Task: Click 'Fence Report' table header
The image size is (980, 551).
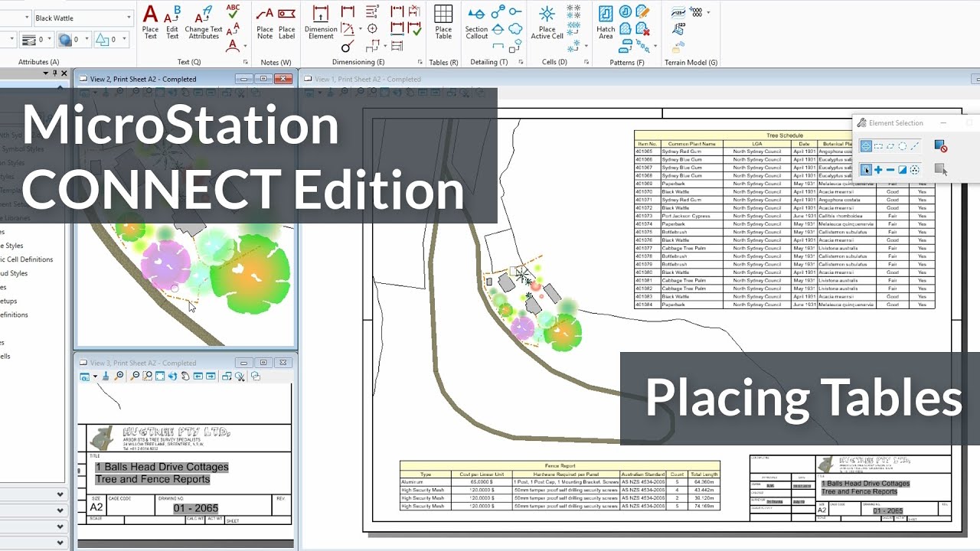Action: [x=560, y=465]
